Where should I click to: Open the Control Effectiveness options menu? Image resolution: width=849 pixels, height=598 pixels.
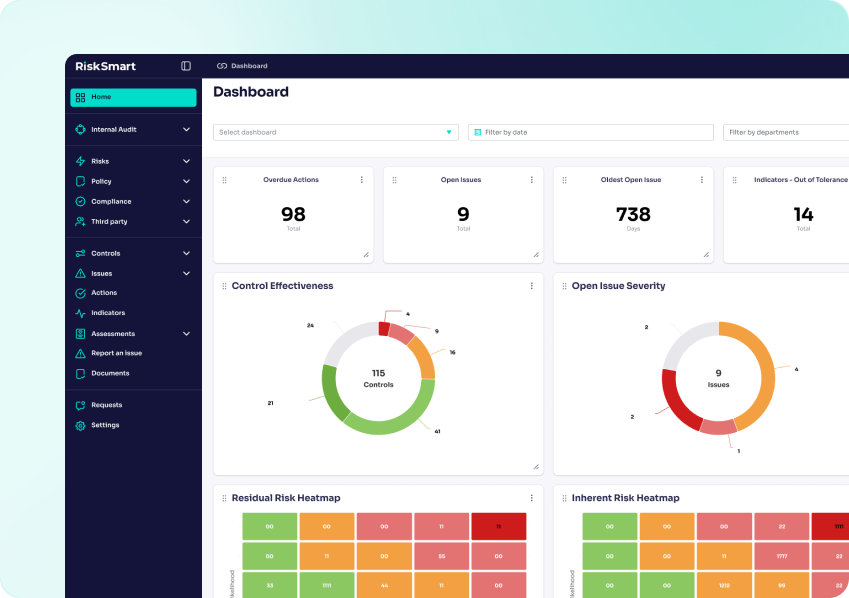point(531,286)
